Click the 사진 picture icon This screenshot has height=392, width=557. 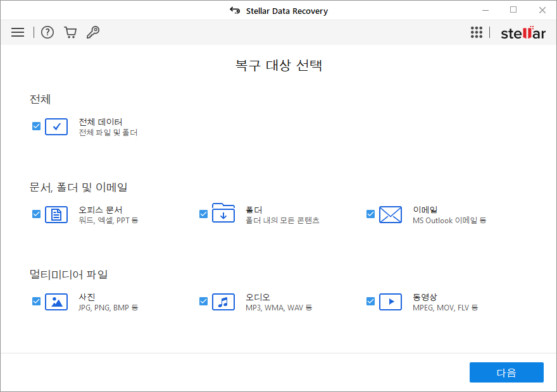tap(56, 302)
